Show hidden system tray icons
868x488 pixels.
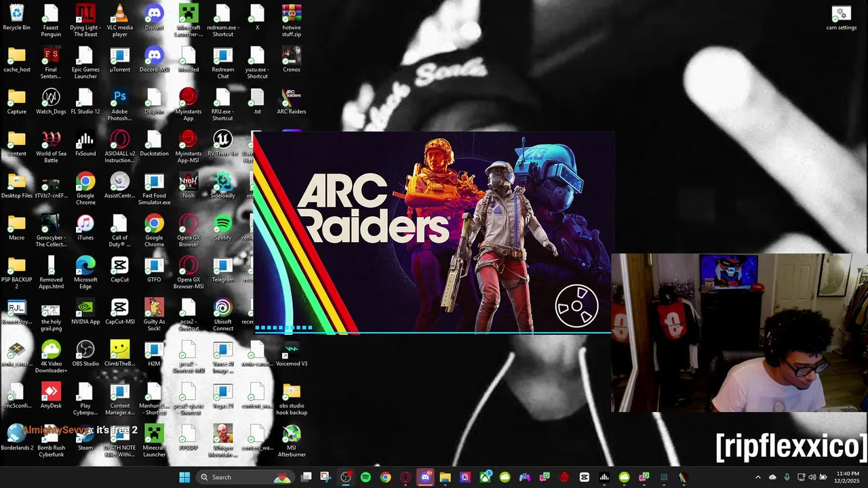pyautogui.click(x=758, y=477)
